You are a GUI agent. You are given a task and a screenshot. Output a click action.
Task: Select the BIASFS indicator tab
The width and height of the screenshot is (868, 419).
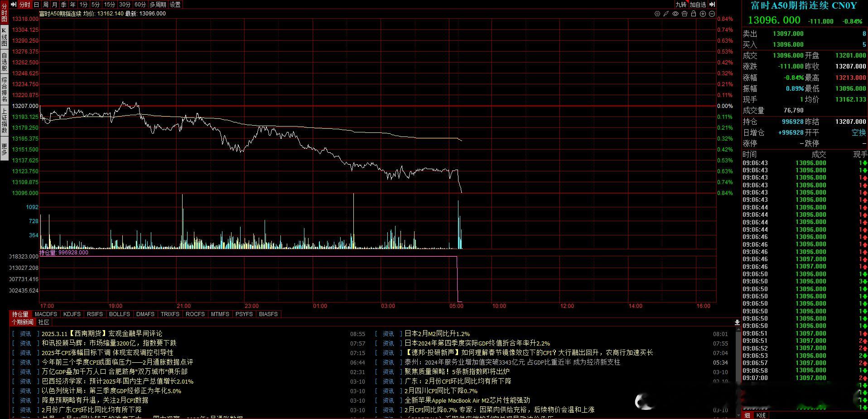click(268, 314)
